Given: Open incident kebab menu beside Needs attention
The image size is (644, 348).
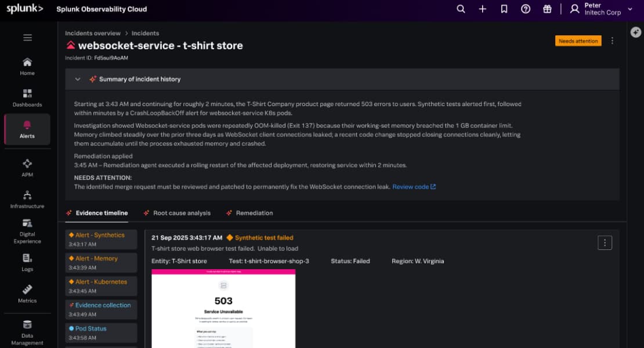Looking at the screenshot, I should [612, 41].
